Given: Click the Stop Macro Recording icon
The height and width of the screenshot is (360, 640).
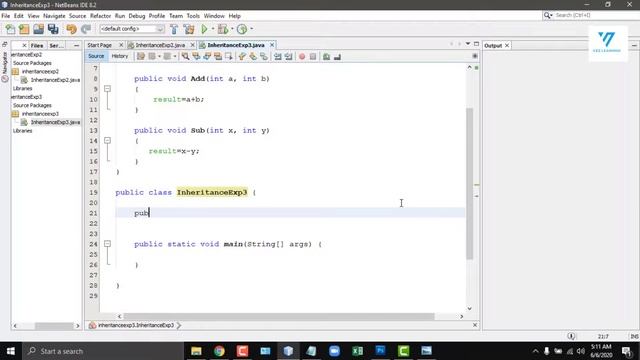Looking at the screenshot, I should (313, 57).
